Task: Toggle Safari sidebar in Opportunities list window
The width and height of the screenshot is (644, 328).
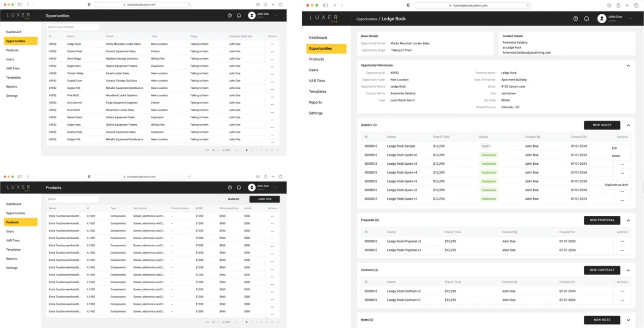Action: (x=20, y=5)
